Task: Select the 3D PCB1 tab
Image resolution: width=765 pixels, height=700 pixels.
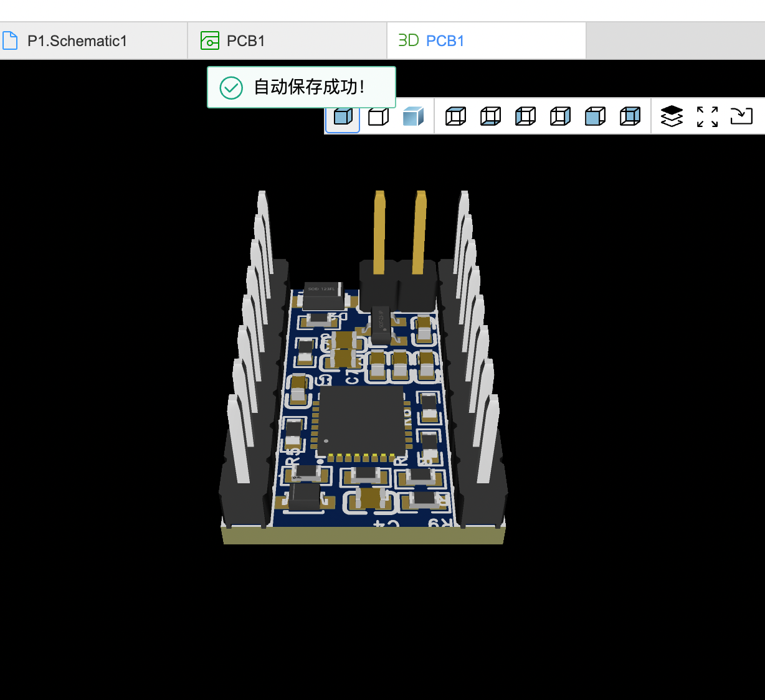Action: [445, 41]
